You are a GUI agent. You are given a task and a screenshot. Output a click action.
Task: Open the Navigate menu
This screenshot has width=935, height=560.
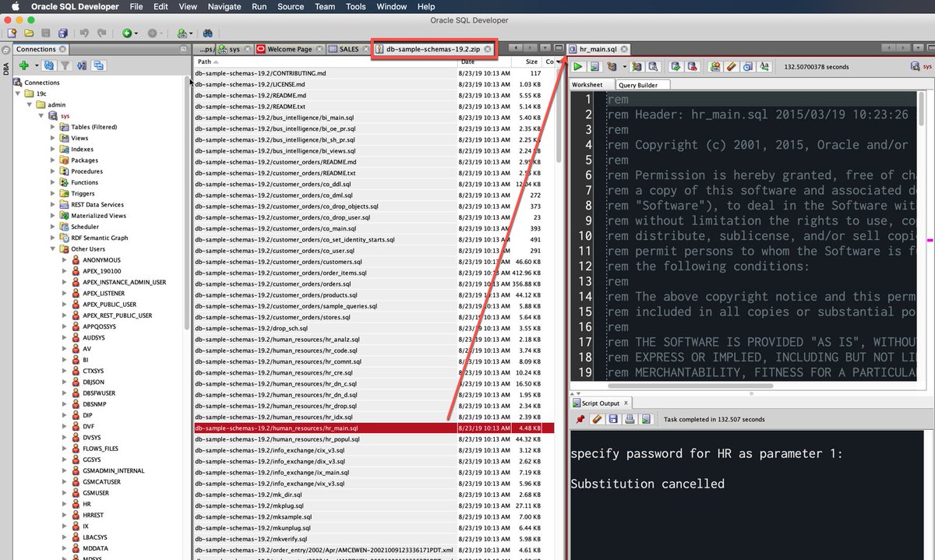tap(224, 6)
